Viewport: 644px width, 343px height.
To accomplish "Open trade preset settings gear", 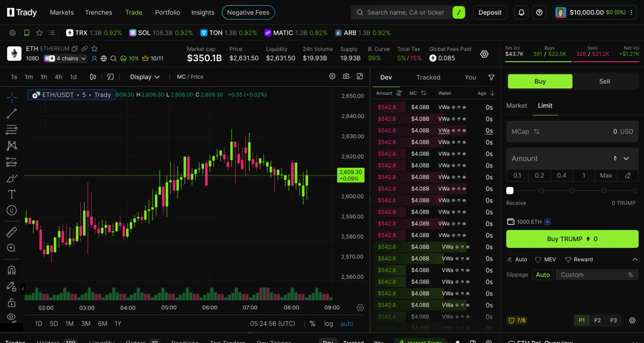I will coord(632,320).
